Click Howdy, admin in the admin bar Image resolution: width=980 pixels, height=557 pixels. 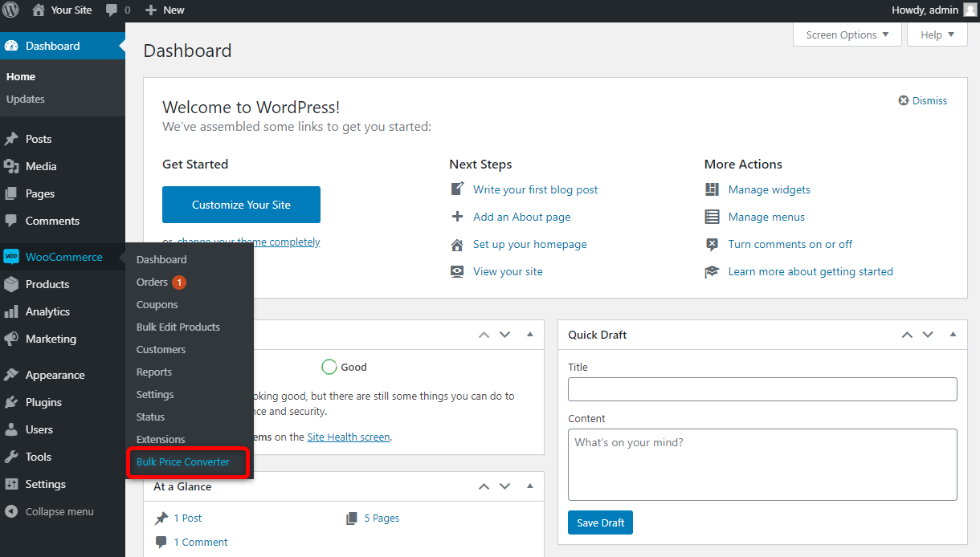tap(925, 10)
